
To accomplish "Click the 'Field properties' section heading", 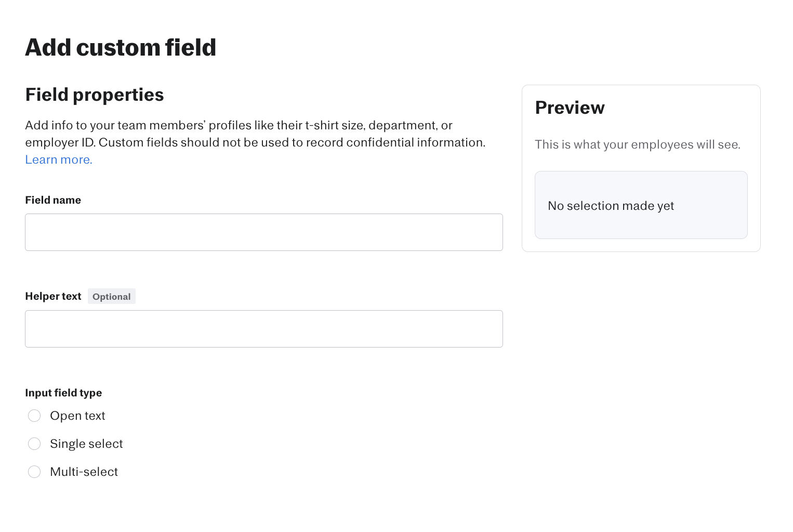I will [95, 95].
